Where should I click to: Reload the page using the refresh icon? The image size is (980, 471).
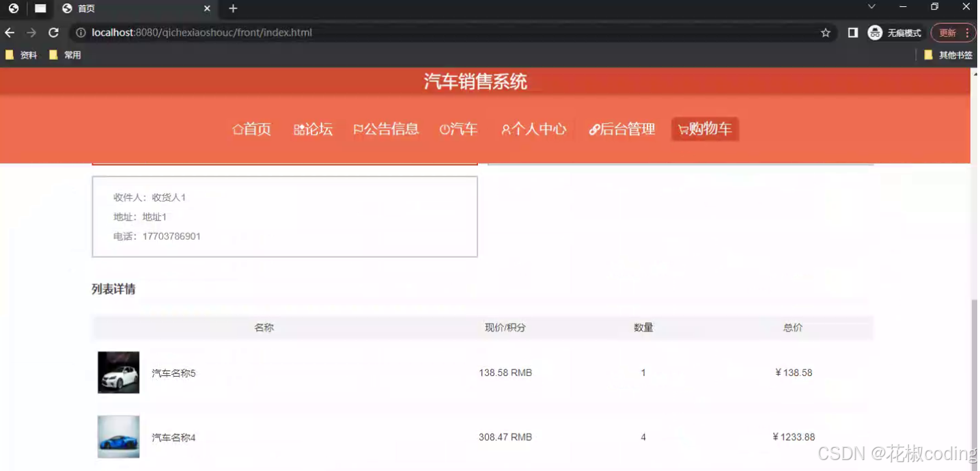pos(53,32)
